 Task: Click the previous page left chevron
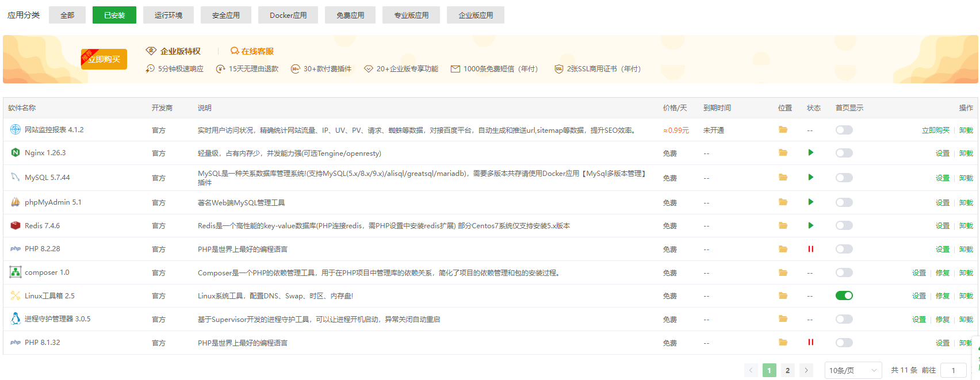tap(751, 370)
